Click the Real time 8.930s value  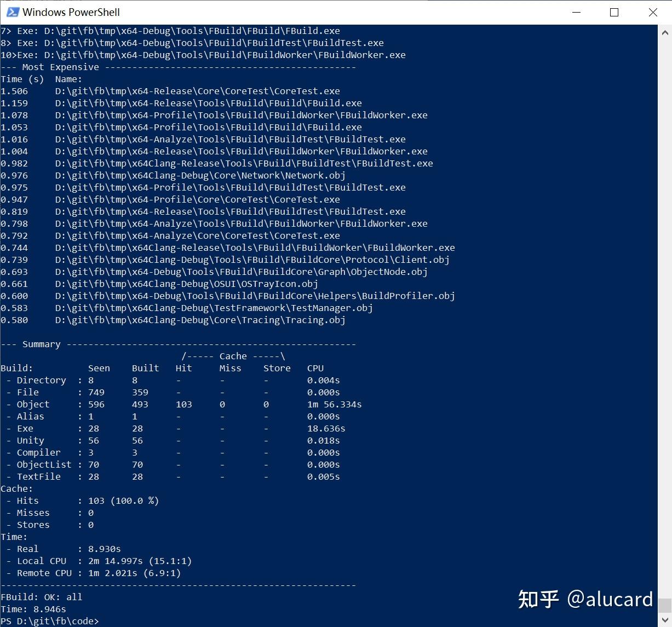tap(104, 549)
